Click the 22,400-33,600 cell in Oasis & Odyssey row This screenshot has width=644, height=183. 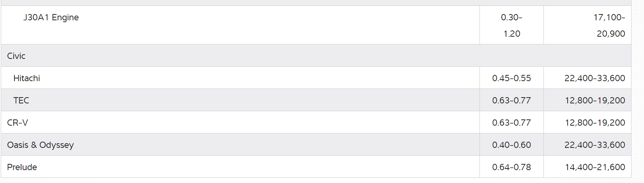pyautogui.click(x=594, y=145)
